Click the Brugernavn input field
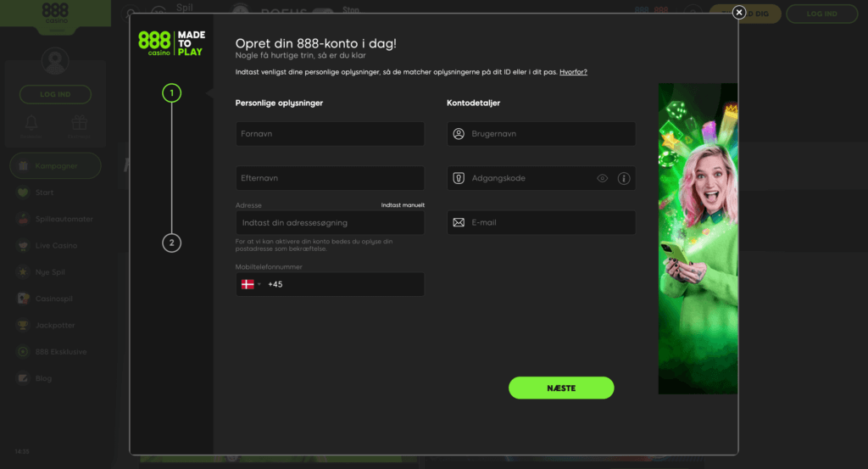868x469 pixels. tap(541, 134)
